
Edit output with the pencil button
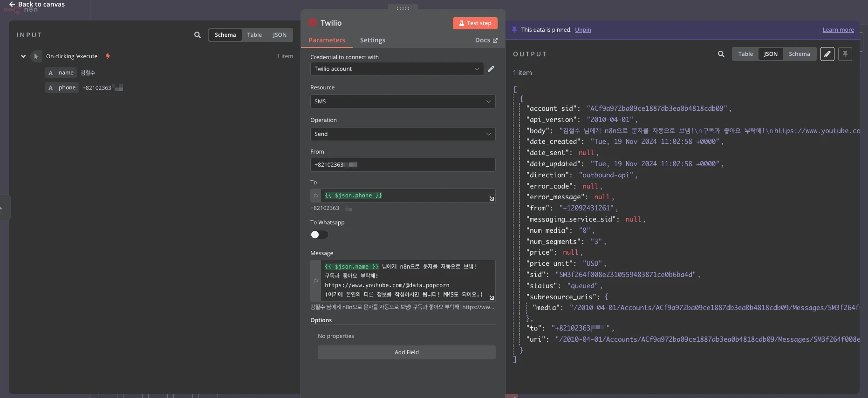(x=827, y=54)
